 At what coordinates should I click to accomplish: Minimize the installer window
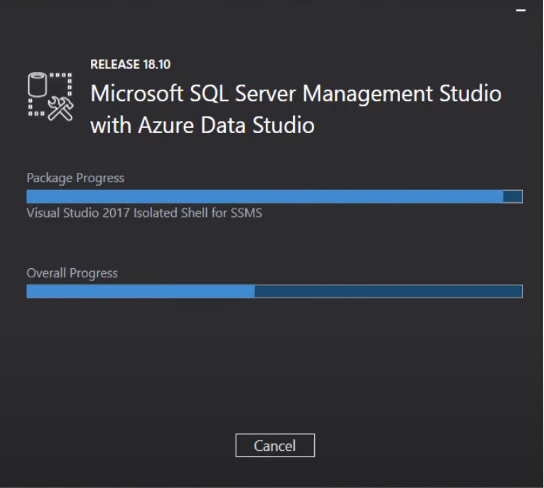[520, 10]
